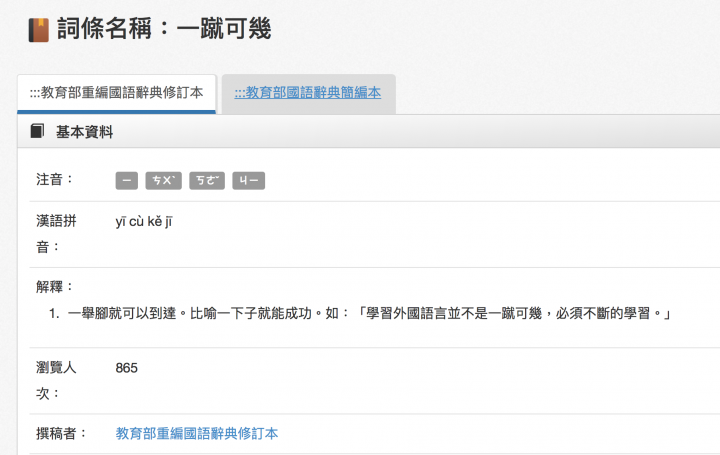Click the heading 詞條名稱：一蹴可幾
This screenshot has height=455, width=720.
click(164, 29)
